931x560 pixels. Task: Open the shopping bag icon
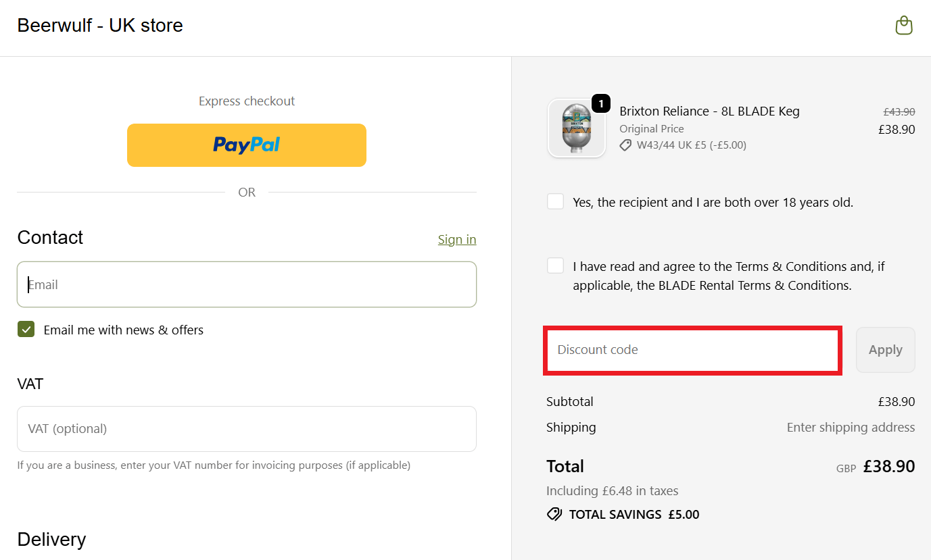click(904, 25)
